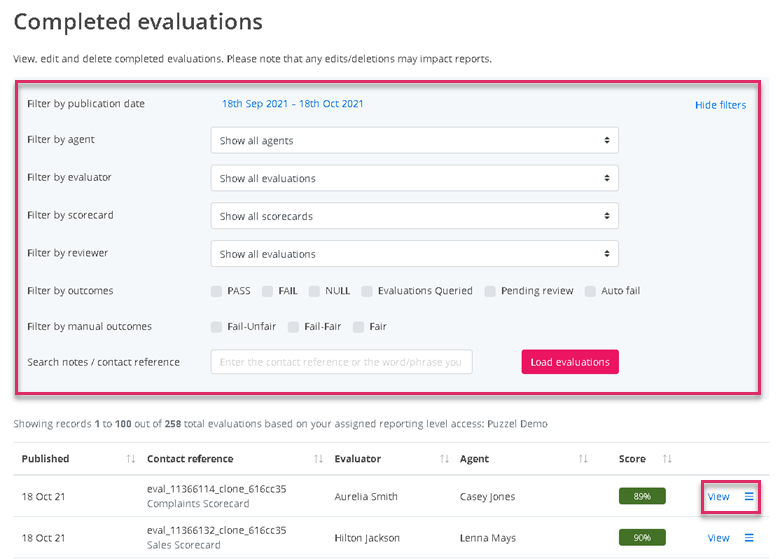Sort by Evaluator column arrows
The width and height of the screenshot is (780, 559).
445,459
